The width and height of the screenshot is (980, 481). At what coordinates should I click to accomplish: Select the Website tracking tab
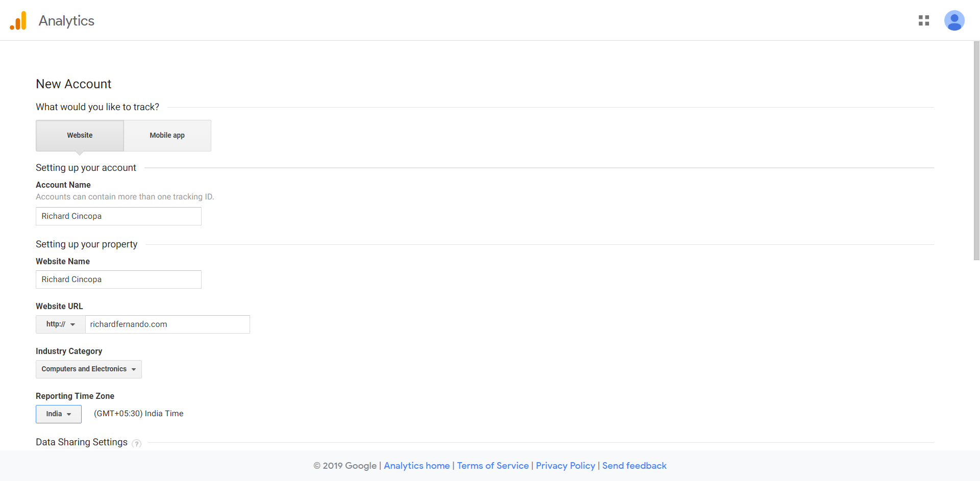tap(80, 135)
